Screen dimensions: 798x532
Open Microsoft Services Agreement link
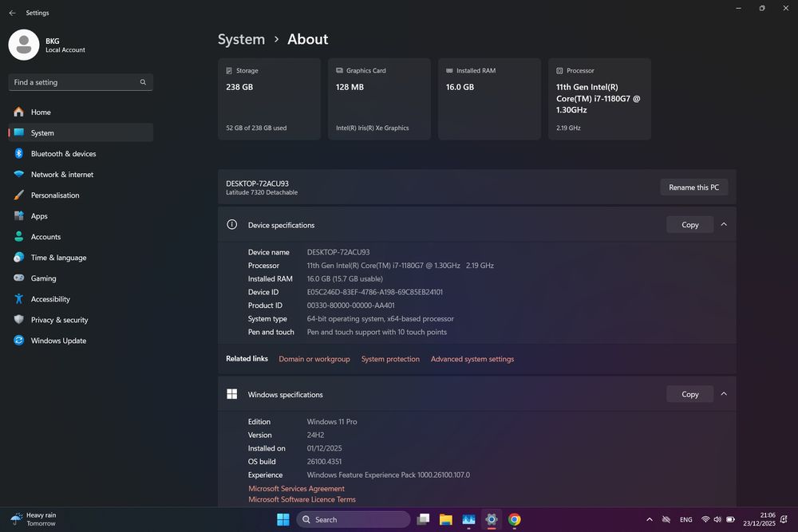point(296,488)
